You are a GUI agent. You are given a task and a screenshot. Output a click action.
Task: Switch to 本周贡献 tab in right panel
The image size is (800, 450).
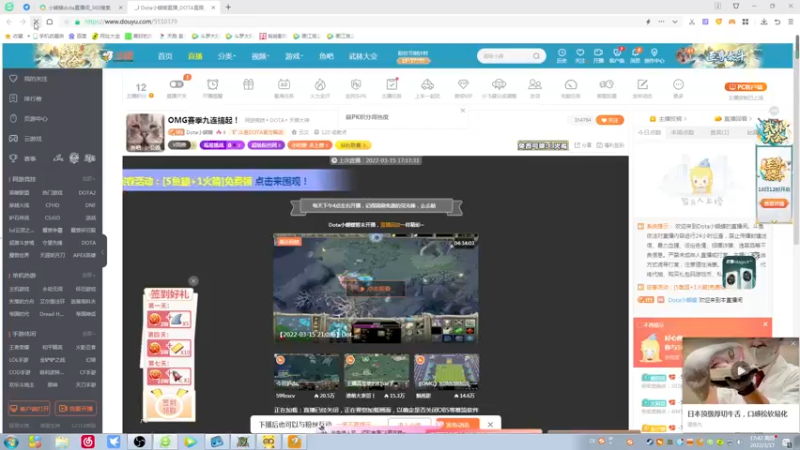(x=683, y=133)
